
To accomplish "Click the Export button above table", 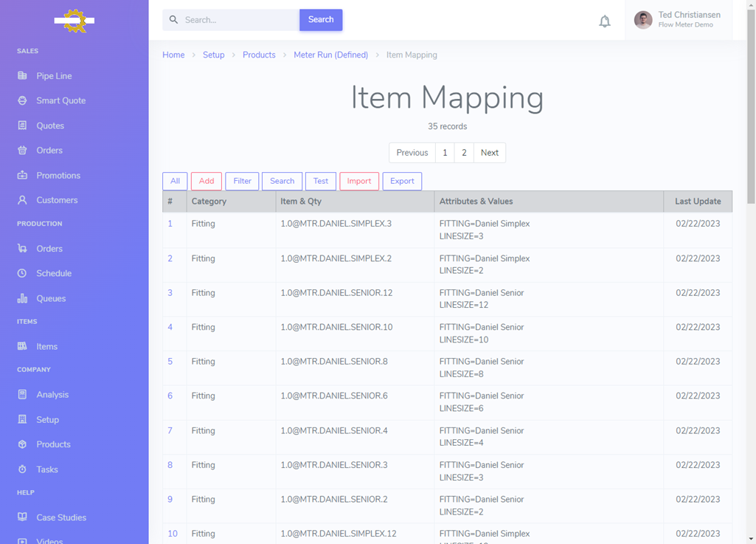I will tap(402, 181).
